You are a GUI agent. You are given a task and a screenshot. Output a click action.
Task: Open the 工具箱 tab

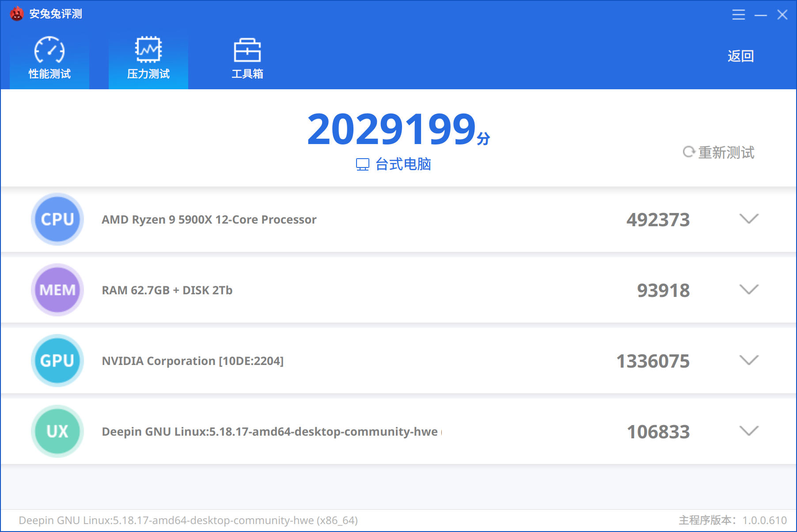tap(247, 59)
